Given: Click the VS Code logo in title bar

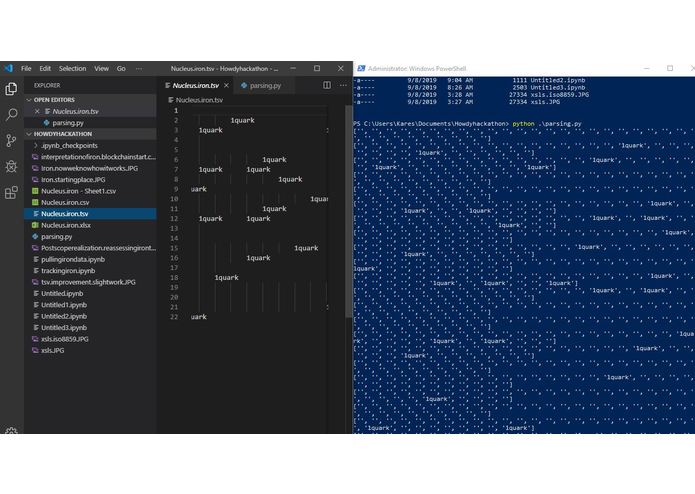Looking at the screenshot, I should point(9,69).
